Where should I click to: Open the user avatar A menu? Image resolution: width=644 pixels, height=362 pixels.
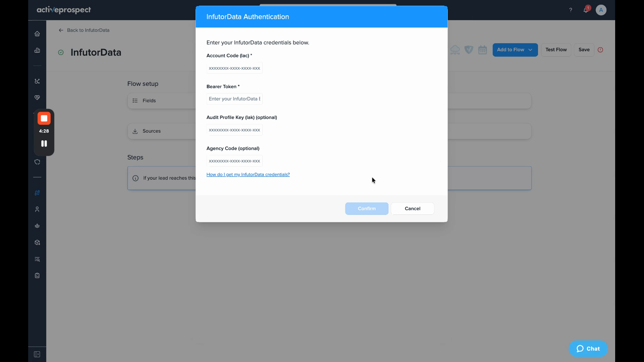(x=601, y=10)
